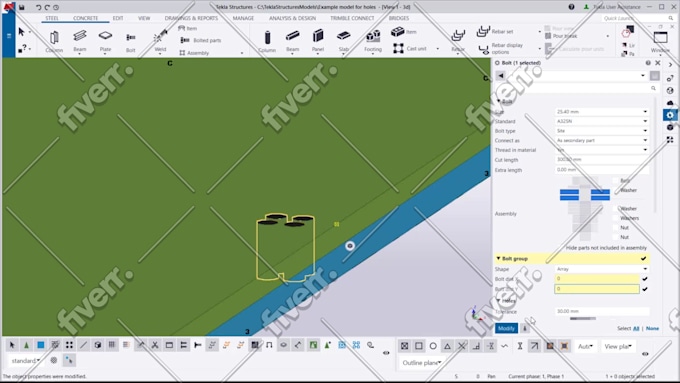Click the blue square selection switch icon
Screen dimensions: 680x383
click(x=40, y=345)
